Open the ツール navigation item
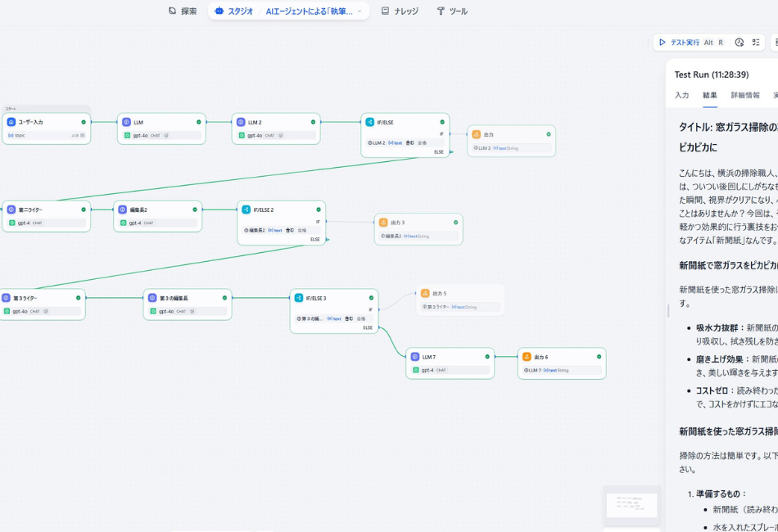 (451, 11)
